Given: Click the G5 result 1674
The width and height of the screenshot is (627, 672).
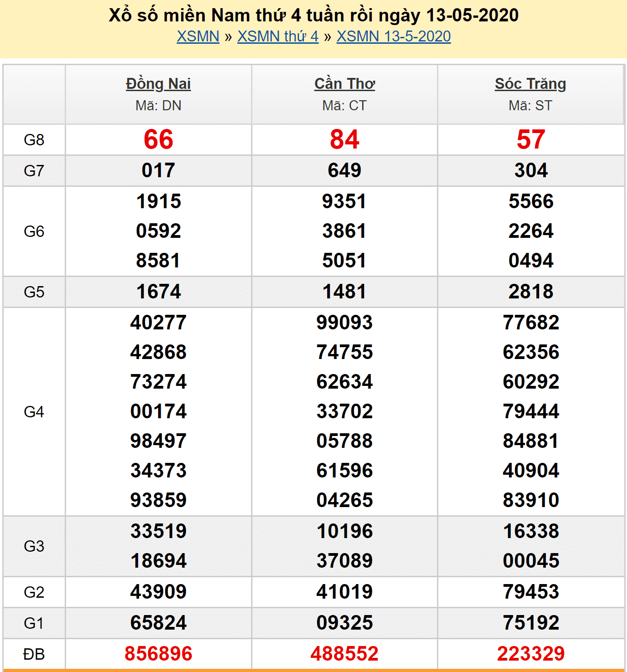Looking at the screenshot, I should pyautogui.click(x=159, y=292).
